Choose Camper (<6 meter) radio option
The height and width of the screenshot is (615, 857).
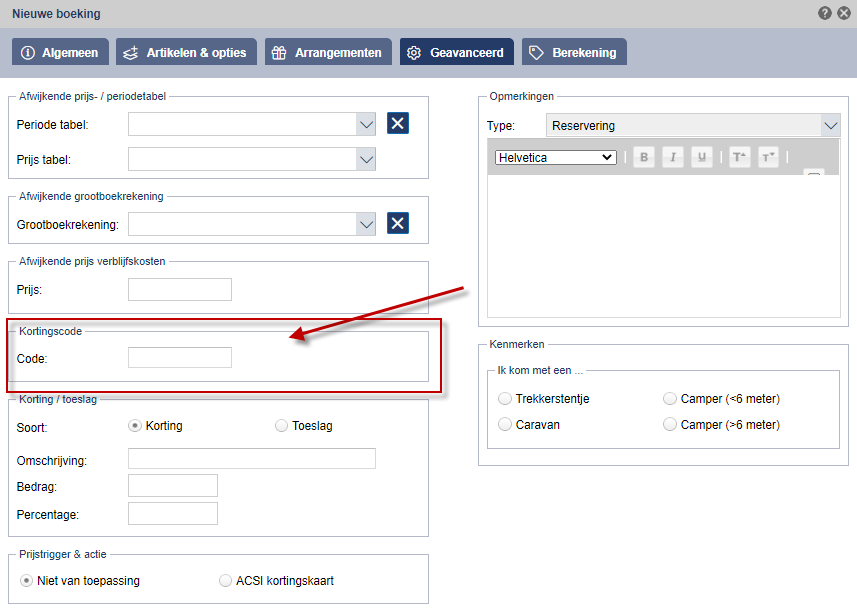(670, 399)
